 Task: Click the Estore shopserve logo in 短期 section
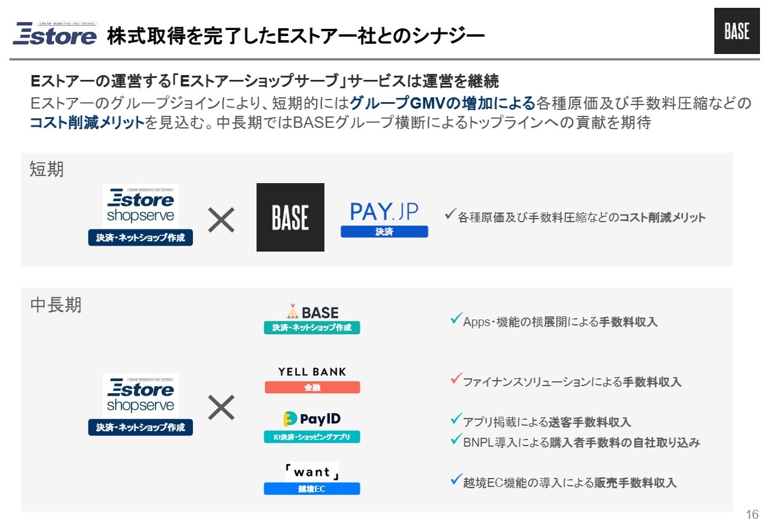point(141,206)
